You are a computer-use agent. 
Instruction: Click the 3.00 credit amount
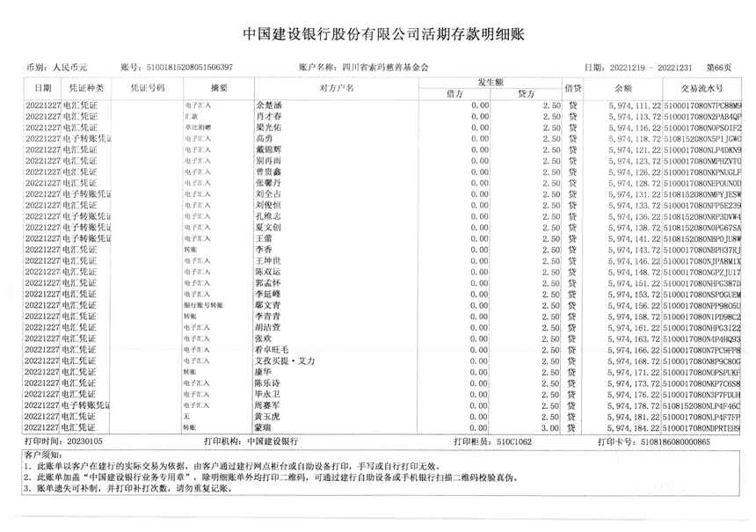pos(549,427)
